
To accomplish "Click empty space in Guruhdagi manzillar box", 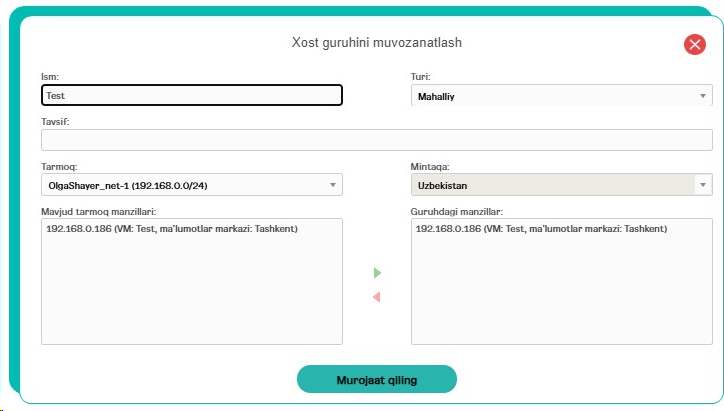I will tap(561, 291).
